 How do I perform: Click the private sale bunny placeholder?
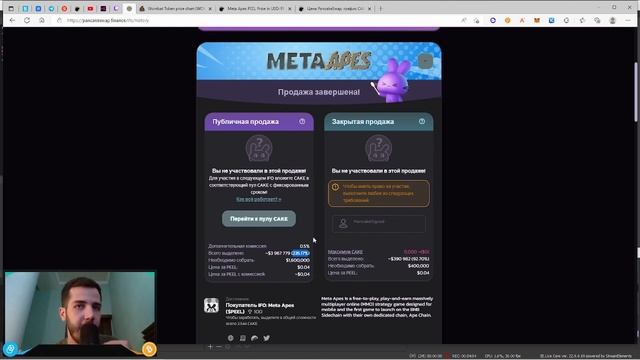tap(378, 148)
